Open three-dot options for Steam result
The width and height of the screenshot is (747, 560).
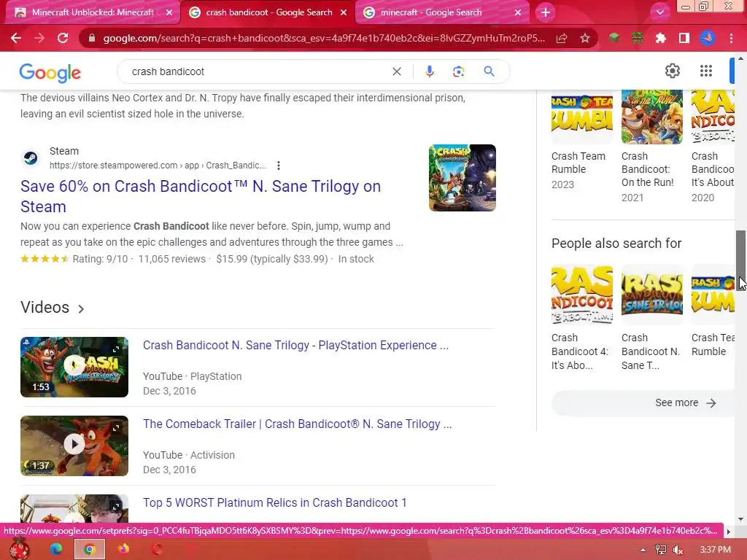tap(278, 166)
